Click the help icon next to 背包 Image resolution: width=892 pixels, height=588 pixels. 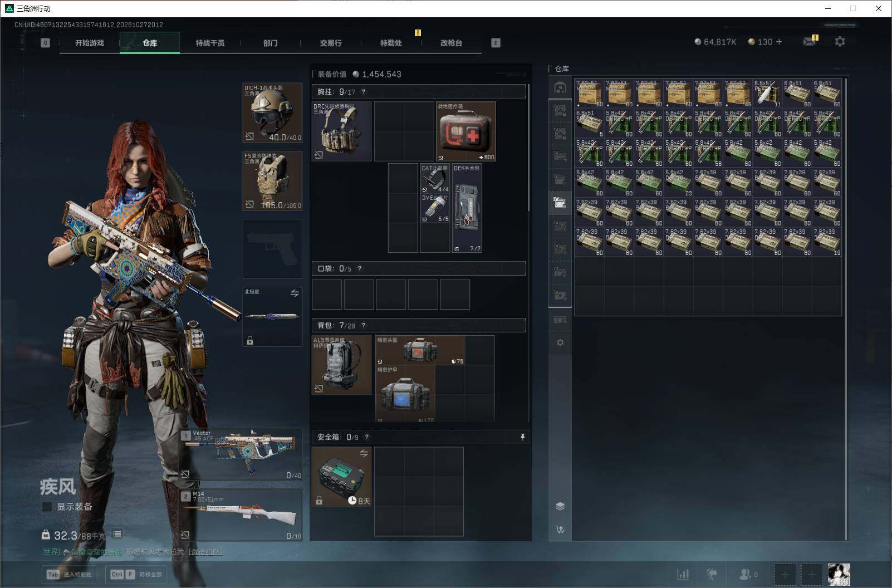(x=364, y=325)
